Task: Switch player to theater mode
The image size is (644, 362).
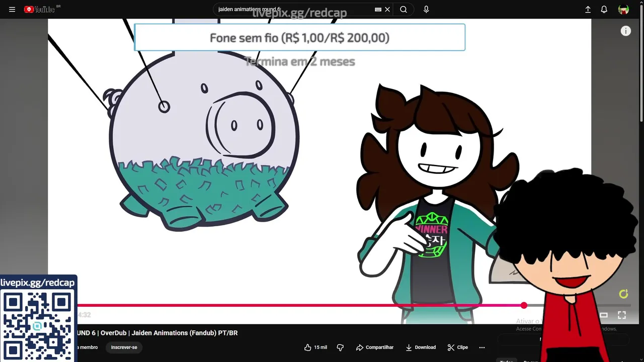Action: coord(604,315)
